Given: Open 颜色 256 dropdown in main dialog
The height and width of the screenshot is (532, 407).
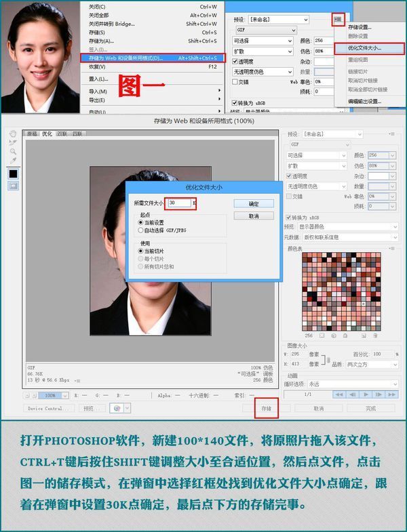Looking at the screenshot, I should tap(382, 155).
